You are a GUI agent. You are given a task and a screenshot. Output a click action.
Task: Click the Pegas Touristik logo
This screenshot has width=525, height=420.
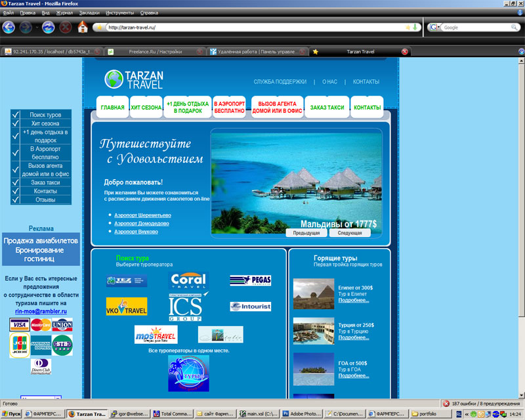(x=251, y=280)
